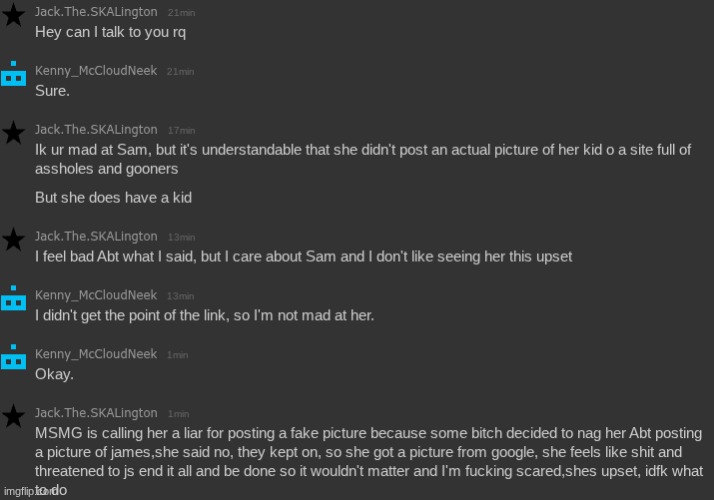Open Kenny_McCloudNeek username above the "Sure." message

click(x=96, y=71)
